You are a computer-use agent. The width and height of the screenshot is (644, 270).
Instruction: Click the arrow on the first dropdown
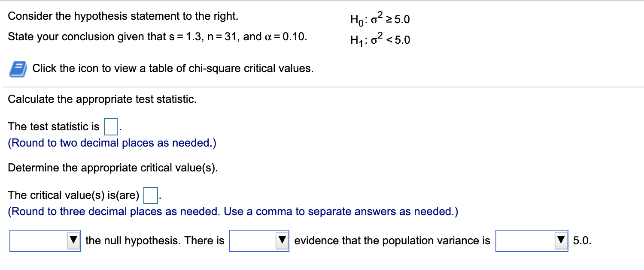pyautogui.click(x=74, y=241)
